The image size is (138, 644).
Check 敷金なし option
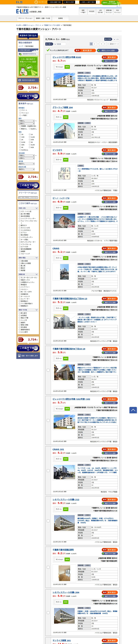(20, 129)
